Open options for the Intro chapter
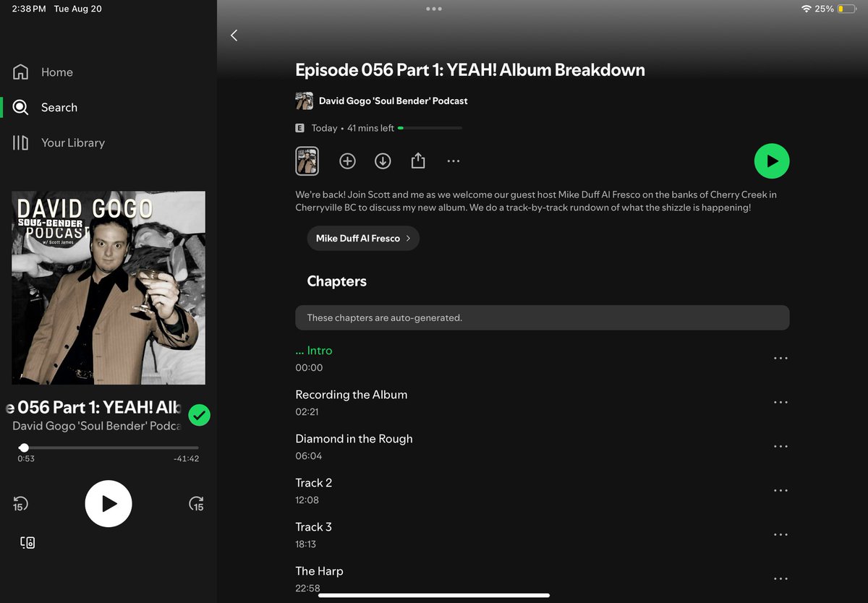This screenshot has width=868, height=603. pyautogui.click(x=780, y=358)
